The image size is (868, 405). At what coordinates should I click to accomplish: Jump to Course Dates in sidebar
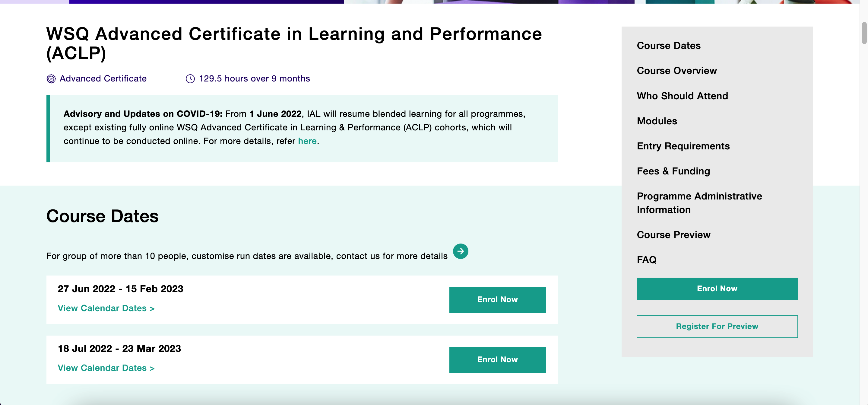click(669, 46)
